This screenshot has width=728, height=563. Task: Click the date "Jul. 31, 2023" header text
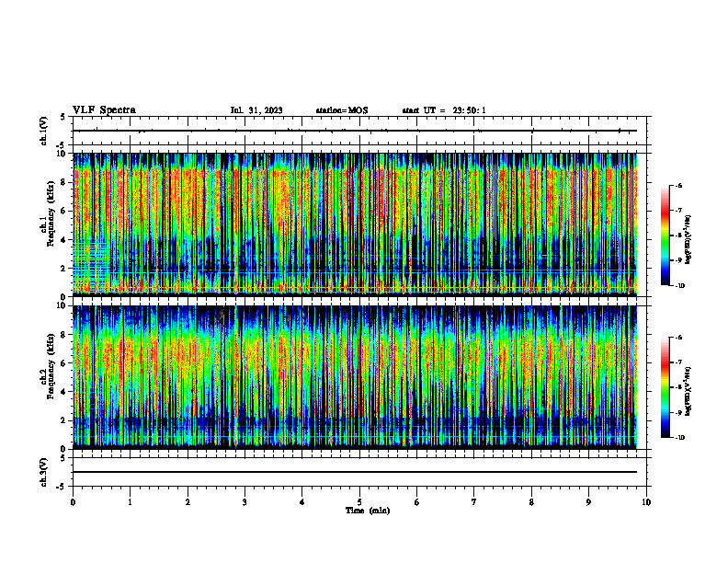256,110
